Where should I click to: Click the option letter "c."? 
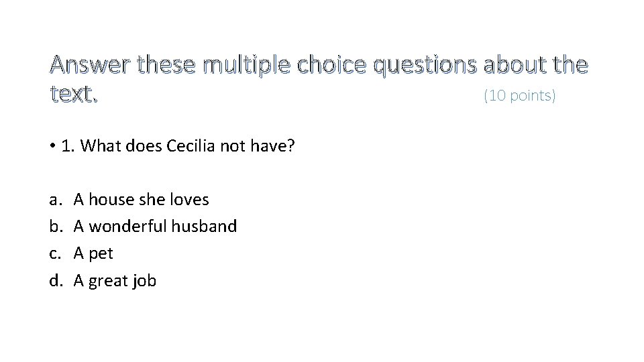(55, 253)
